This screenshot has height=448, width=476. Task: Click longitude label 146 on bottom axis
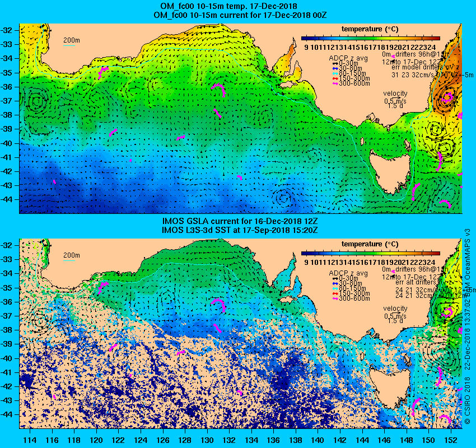pos(384,440)
